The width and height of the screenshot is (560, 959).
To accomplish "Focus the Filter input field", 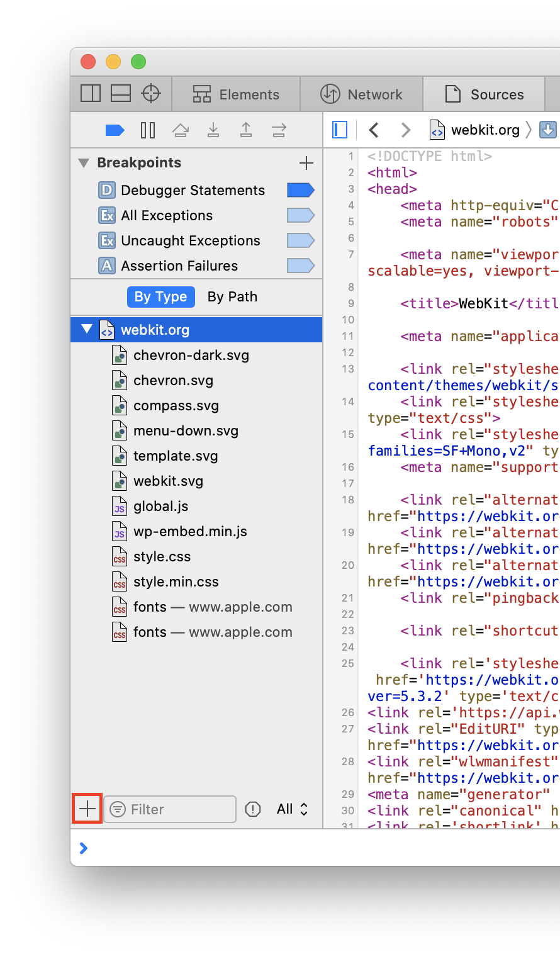I will click(x=179, y=809).
